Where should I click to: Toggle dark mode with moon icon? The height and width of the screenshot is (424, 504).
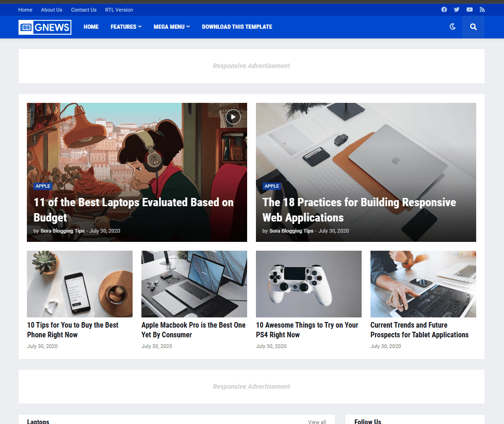click(x=453, y=27)
